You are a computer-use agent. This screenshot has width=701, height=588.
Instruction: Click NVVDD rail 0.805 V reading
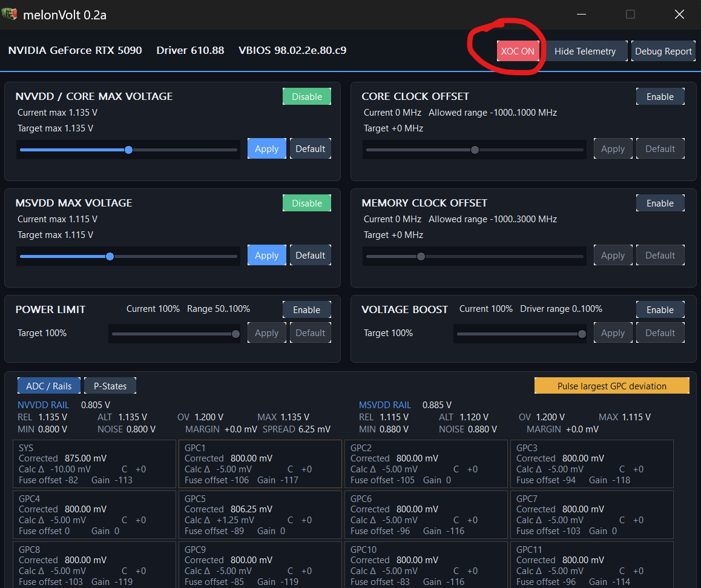(x=95, y=405)
